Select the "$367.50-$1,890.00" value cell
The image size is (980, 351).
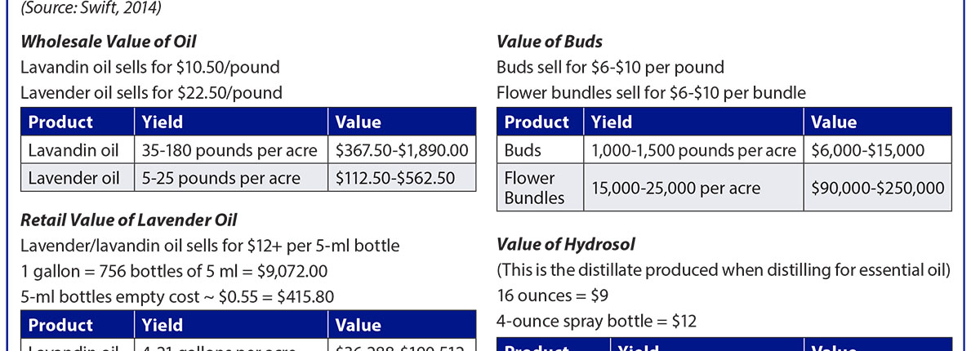[x=402, y=151]
